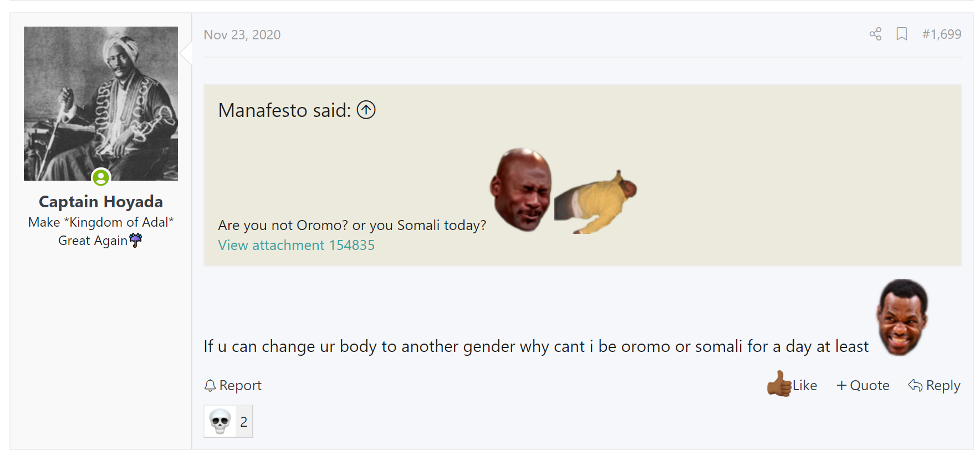
Task: Click the "Manafesto said:" quote header
Action: point(284,110)
